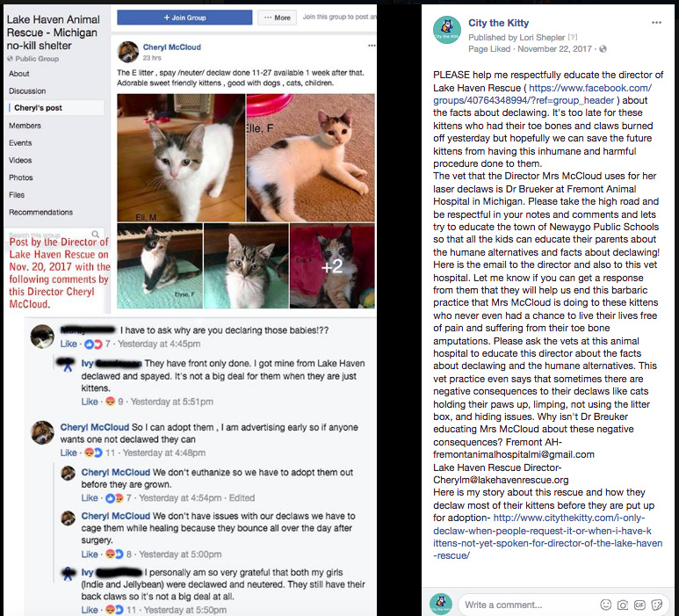Click the Join Group button
The width and height of the screenshot is (679, 616).
[x=184, y=18]
